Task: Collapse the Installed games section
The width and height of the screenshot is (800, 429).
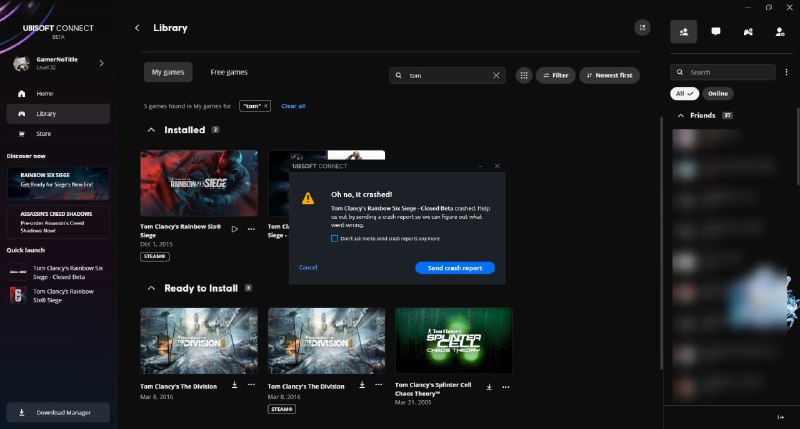Action: [x=151, y=130]
